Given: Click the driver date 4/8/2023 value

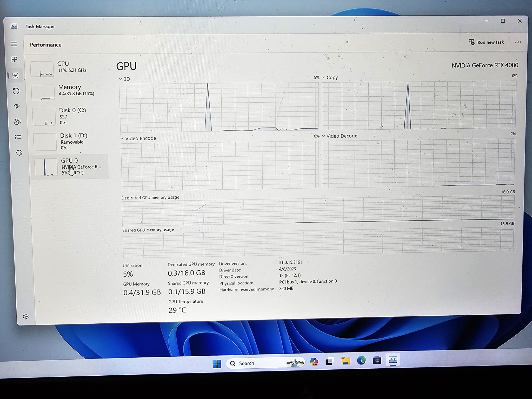Looking at the screenshot, I should 287,269.
